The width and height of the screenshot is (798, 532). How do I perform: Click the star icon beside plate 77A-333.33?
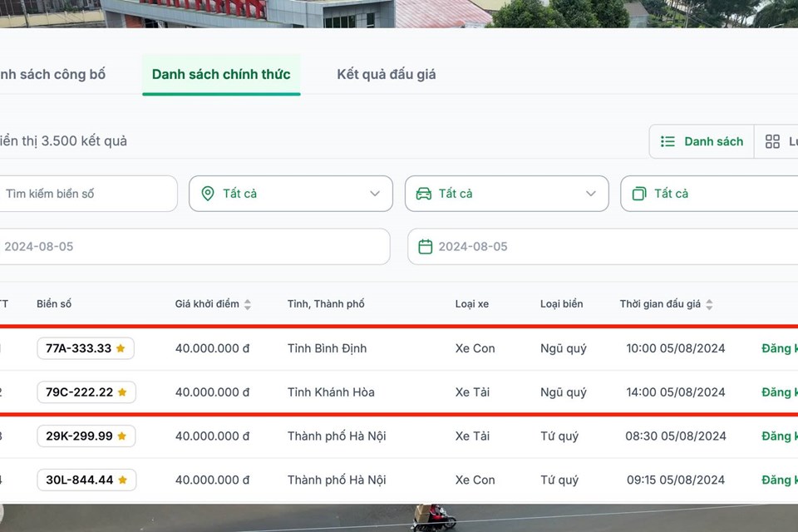(121, 348)
